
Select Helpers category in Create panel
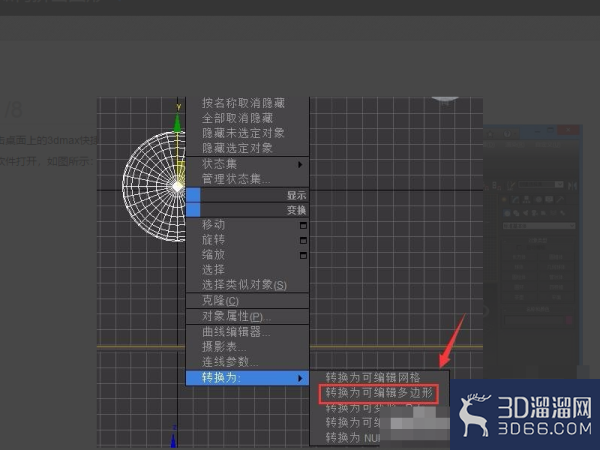pos(543,213)
